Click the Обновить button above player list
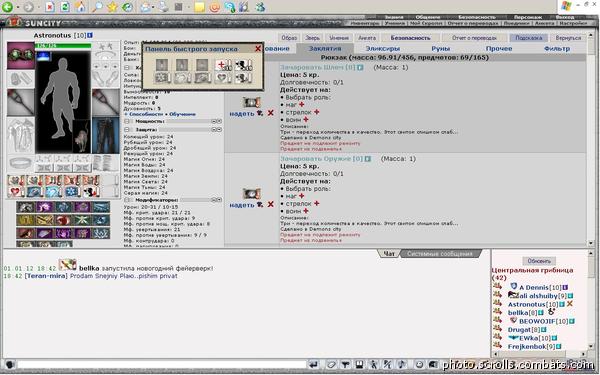The image size is (600, 375). click(x=539, y=261)
